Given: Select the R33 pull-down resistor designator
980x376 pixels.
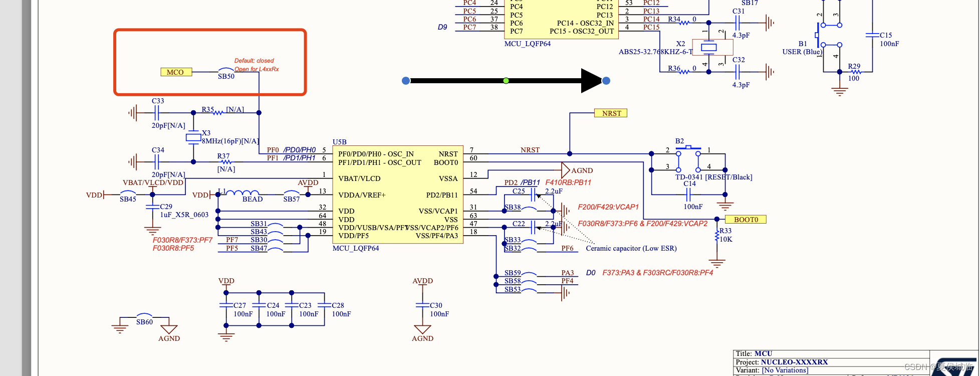Looking at the screenshot, I should (725, 231).
